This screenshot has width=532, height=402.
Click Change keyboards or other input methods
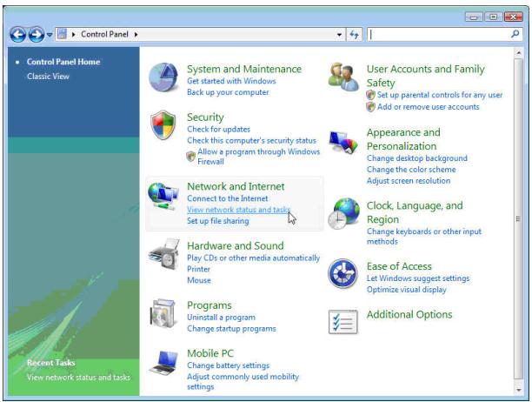[423, 237]
